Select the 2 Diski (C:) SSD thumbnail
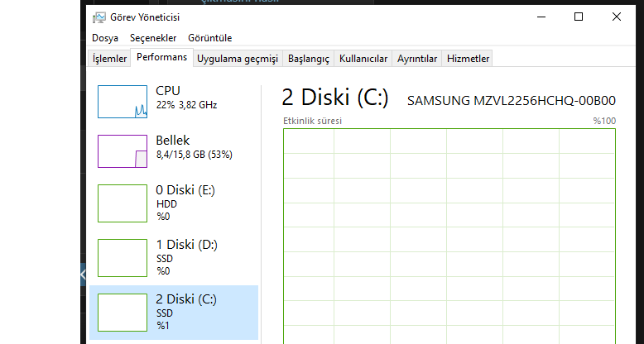The width and height of the screenshot is (644, 344). (x=123, y=312)
